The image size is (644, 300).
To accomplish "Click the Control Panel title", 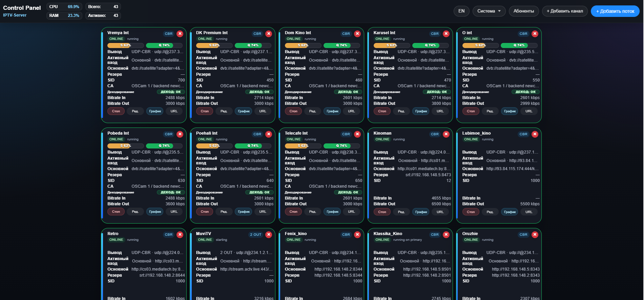I will [x=22, y=8].
